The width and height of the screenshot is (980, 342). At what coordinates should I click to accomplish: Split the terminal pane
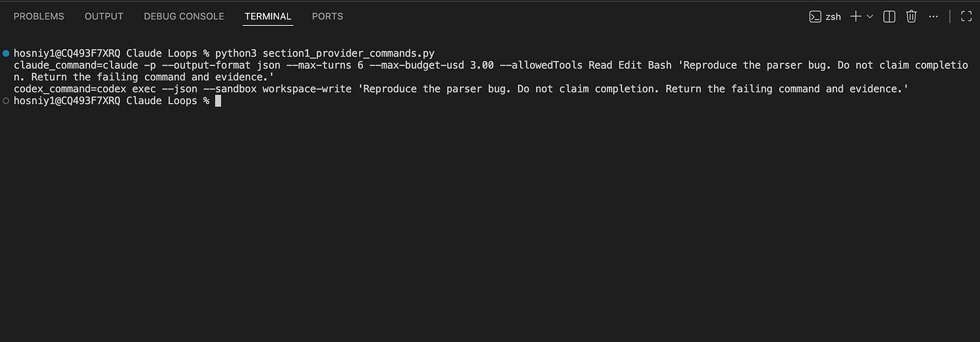[889, 16]
